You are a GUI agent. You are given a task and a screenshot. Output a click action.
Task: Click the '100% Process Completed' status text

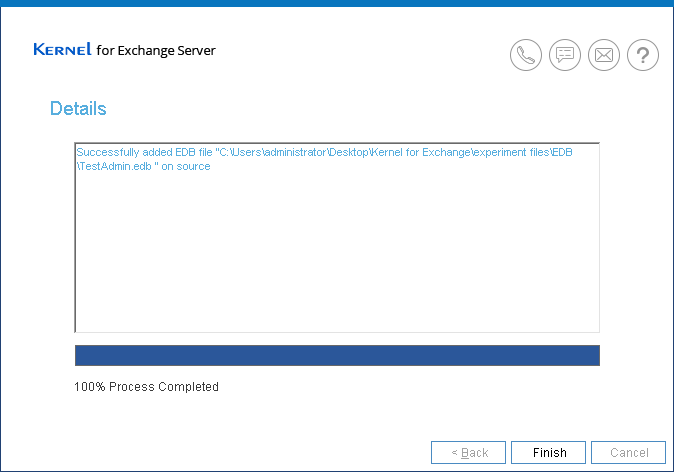[x=147, y=387]
